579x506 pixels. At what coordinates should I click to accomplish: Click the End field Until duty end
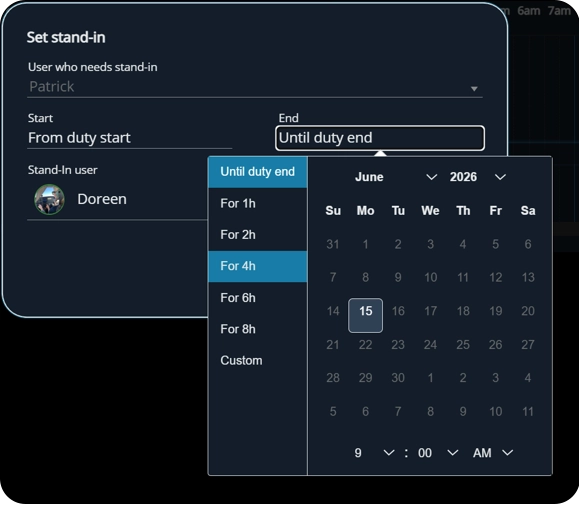tap(380, 138)
